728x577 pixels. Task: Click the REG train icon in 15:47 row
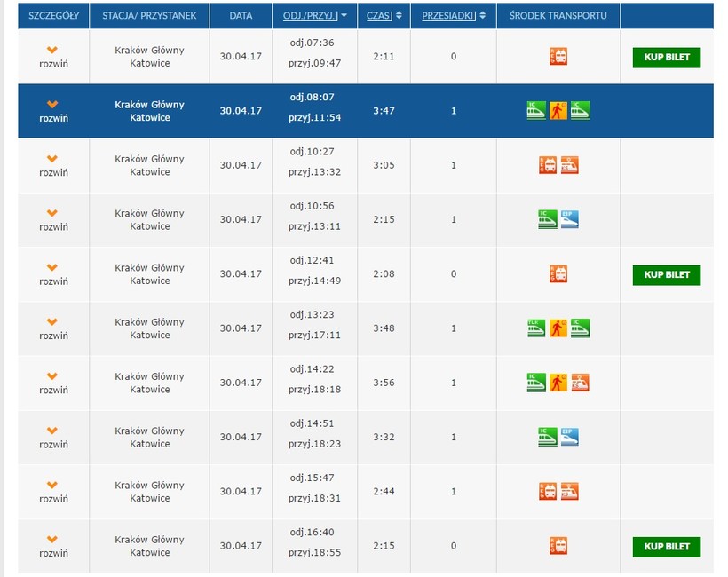pyautogui.click(x=548, y=491)
